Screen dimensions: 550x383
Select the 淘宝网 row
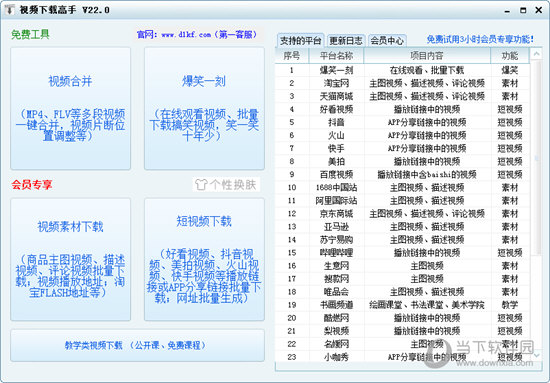pyautogui.click(x=402, y=83)
